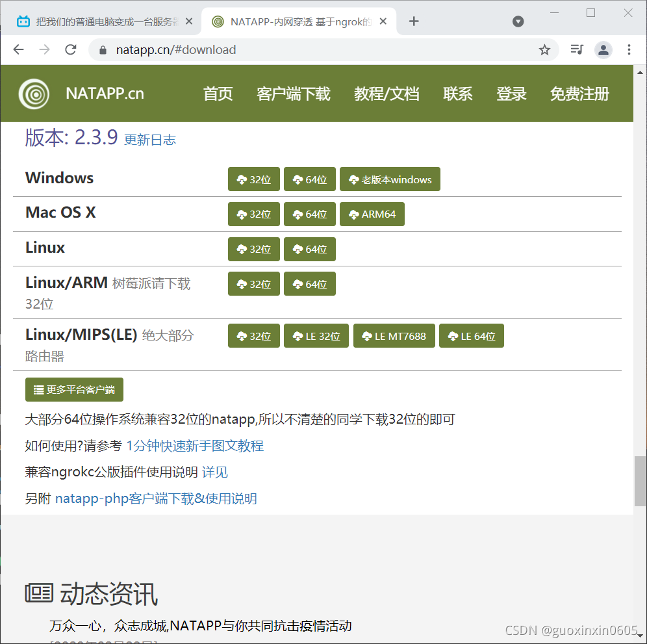
Task: Click the Linux/MIPS(LE) row label
Action: tap(81, 335)
